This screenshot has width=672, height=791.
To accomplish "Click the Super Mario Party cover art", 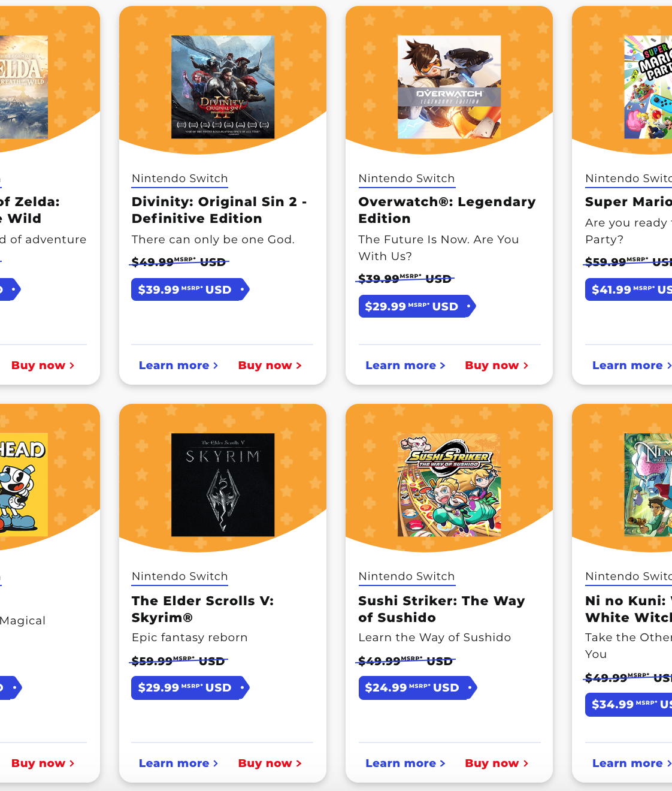I will [x=648, y=87].
